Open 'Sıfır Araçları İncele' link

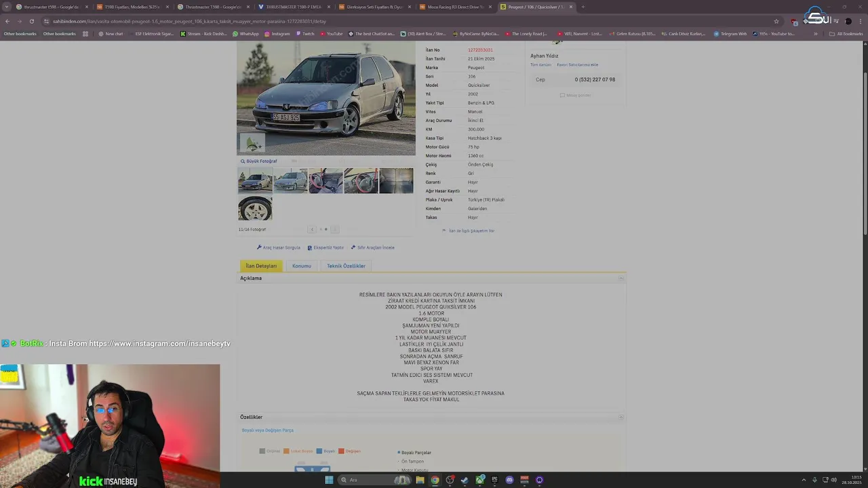[372, 247]
